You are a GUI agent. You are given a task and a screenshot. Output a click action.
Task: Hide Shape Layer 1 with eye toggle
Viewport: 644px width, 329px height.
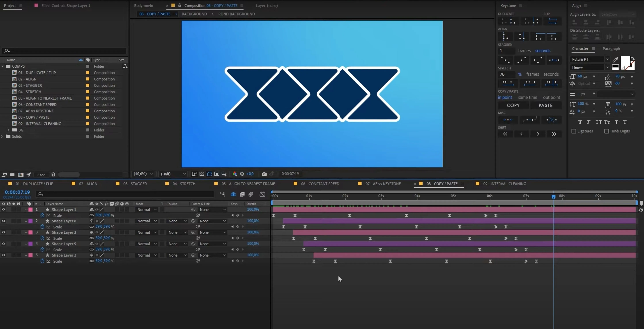click(3, 210)
